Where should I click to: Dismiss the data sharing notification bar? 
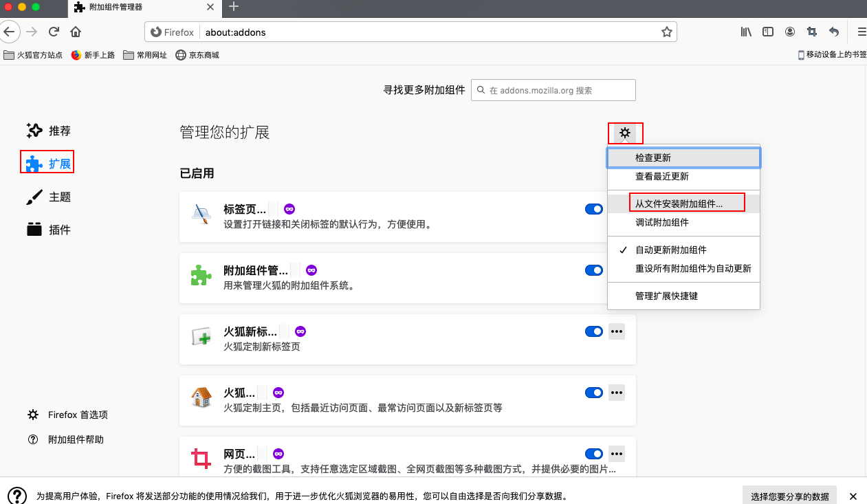[853, 496]
